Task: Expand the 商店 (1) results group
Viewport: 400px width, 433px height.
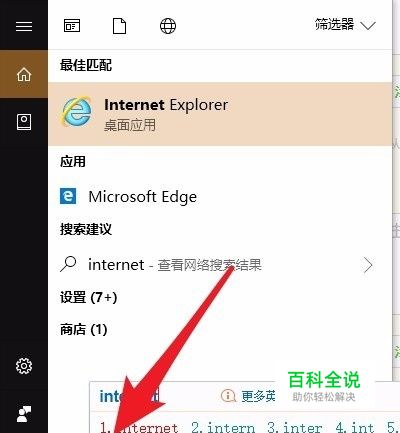Action: 84,330
